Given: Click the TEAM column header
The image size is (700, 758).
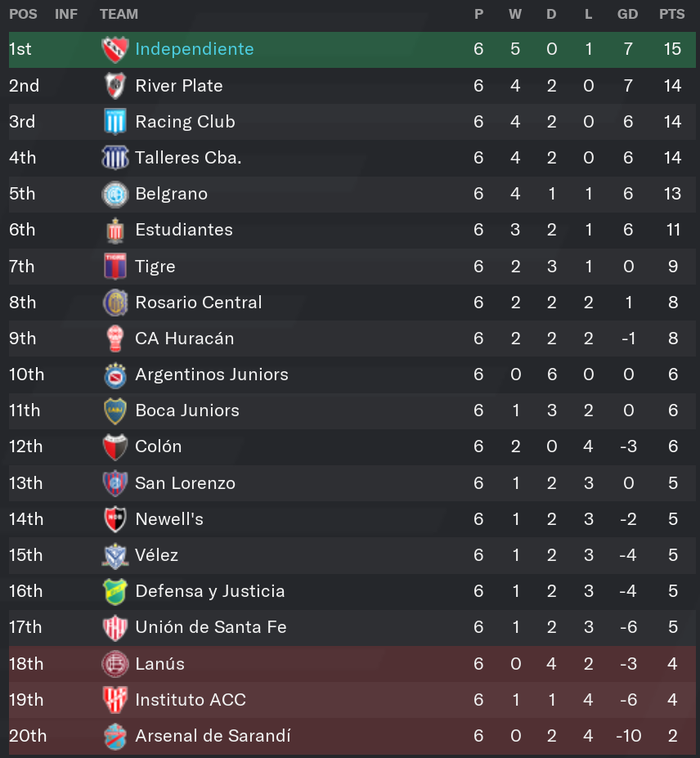Looking at the screenshot, I should coord(119,14).
